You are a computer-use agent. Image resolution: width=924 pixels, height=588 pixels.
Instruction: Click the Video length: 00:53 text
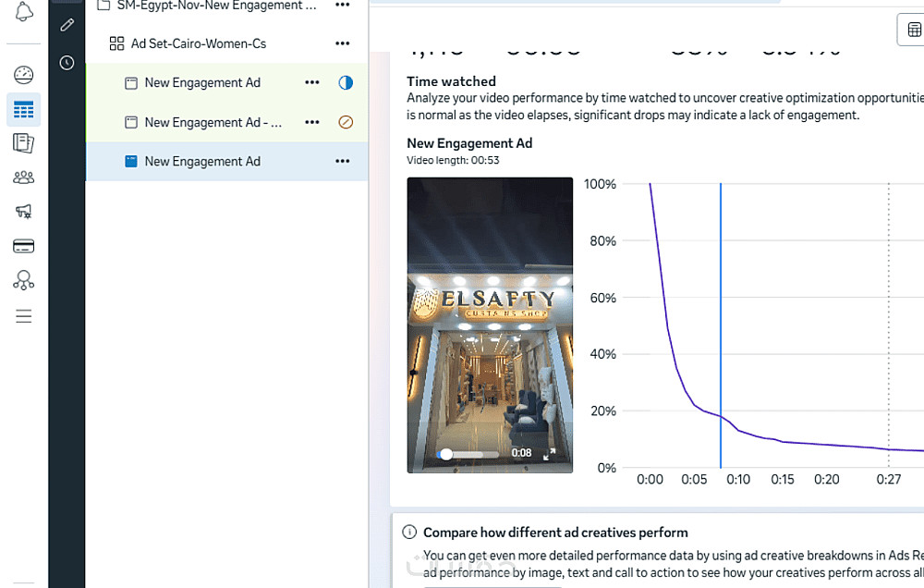coord(453,161)
